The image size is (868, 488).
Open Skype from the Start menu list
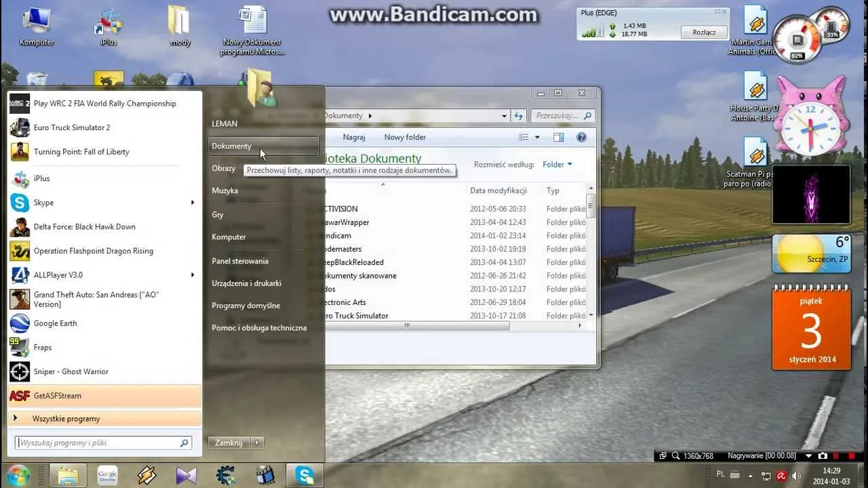point(105,203)
